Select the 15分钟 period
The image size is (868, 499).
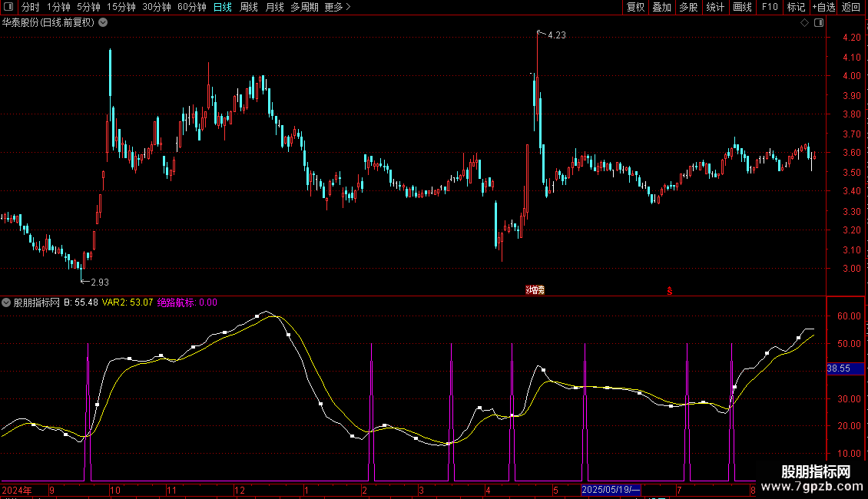(x=121, y=7)
